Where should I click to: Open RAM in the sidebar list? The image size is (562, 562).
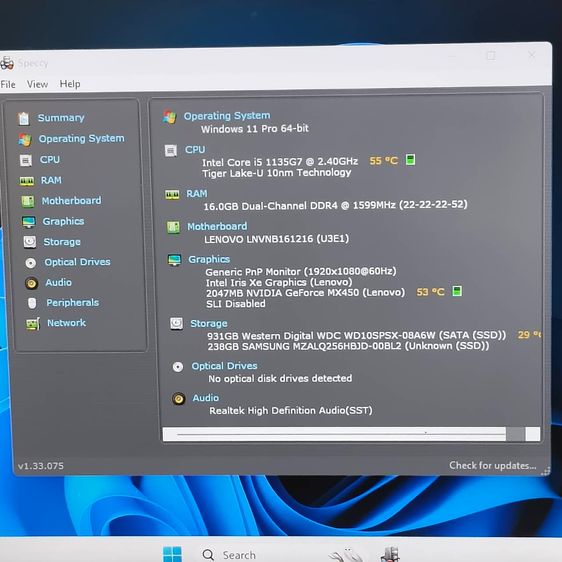(x=51, y=180)
